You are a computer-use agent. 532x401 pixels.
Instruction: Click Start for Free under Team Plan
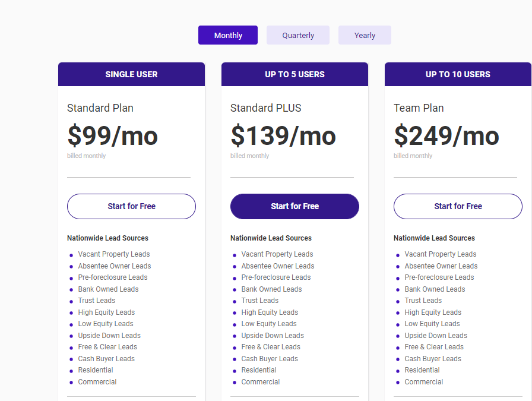click(458, 206)
